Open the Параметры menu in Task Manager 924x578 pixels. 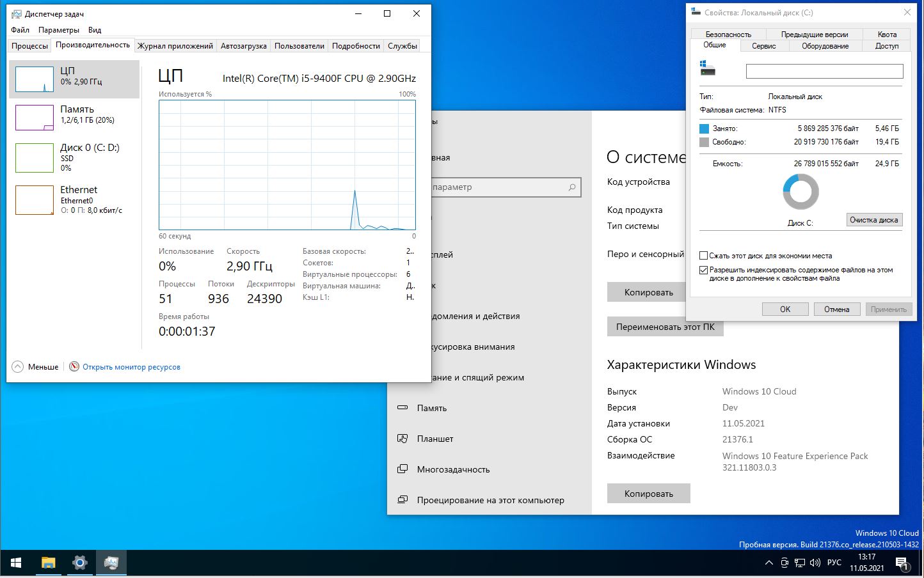(59, 30)
